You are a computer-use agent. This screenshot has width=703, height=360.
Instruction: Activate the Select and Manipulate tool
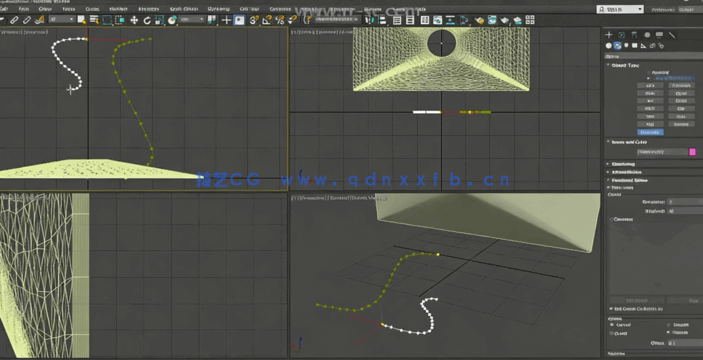(226, 20)
